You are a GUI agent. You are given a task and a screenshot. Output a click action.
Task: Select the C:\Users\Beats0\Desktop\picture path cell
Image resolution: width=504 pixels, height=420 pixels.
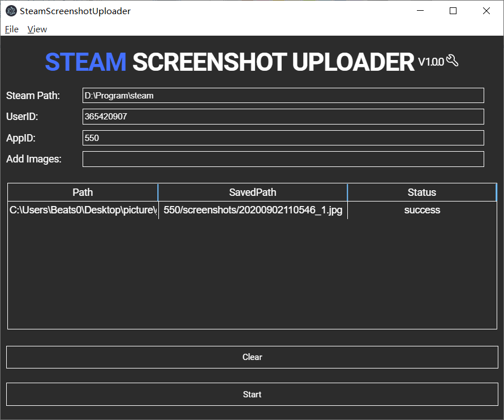83,210
